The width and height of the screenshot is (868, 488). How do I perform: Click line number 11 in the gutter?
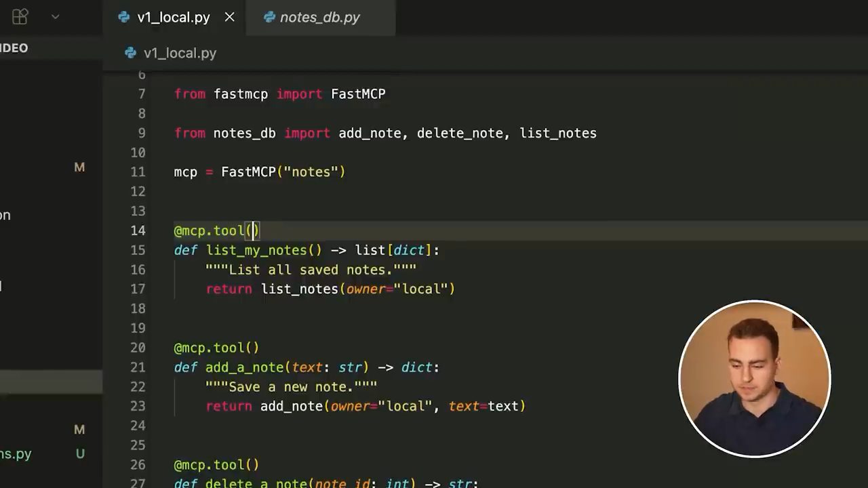[x=138, y=172]
